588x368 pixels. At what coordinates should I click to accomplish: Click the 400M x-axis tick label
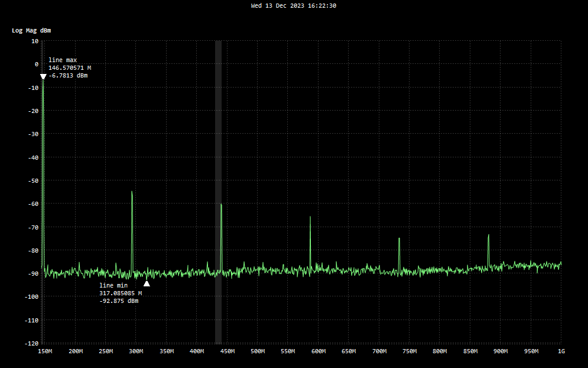197,351
